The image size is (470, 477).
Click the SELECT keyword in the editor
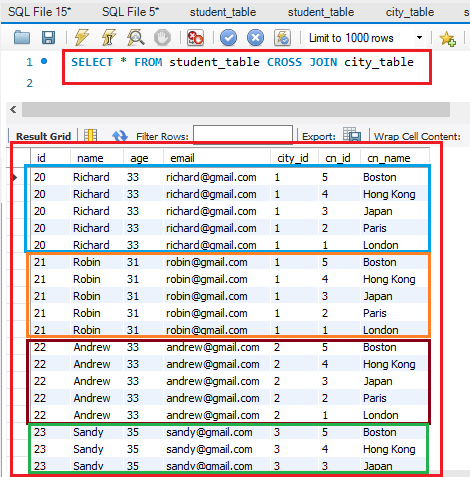pos(92,62)
